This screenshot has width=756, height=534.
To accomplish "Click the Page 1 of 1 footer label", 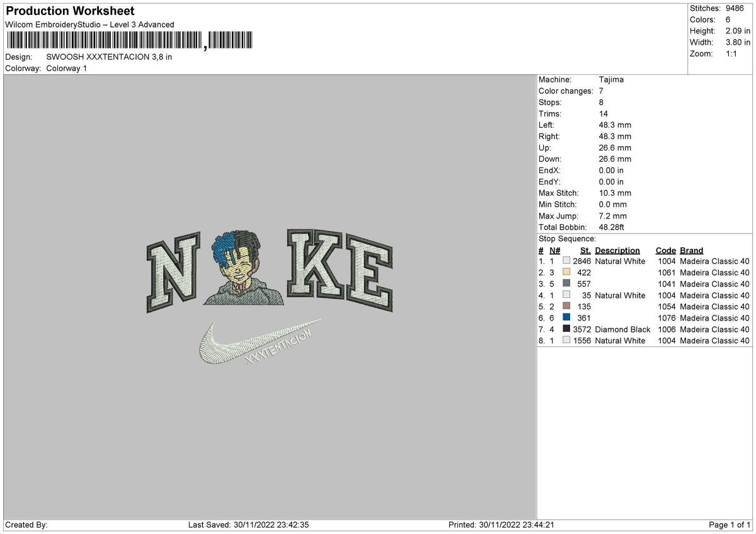I will [728, 524].
